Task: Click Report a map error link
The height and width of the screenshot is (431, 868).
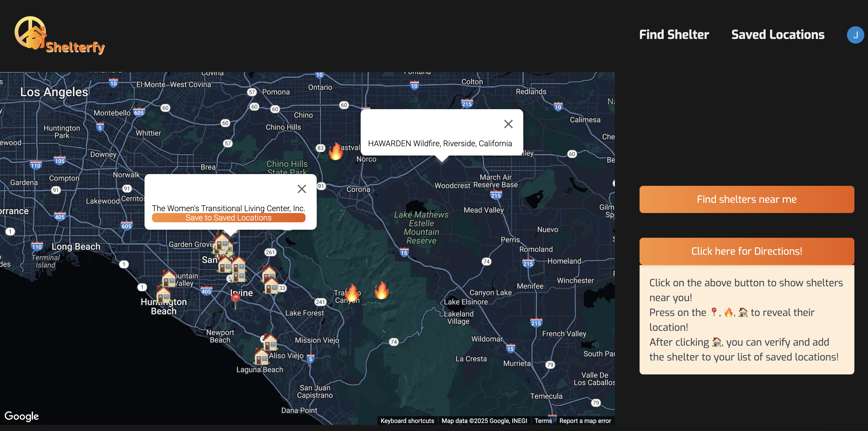Action: click(585, 420)
